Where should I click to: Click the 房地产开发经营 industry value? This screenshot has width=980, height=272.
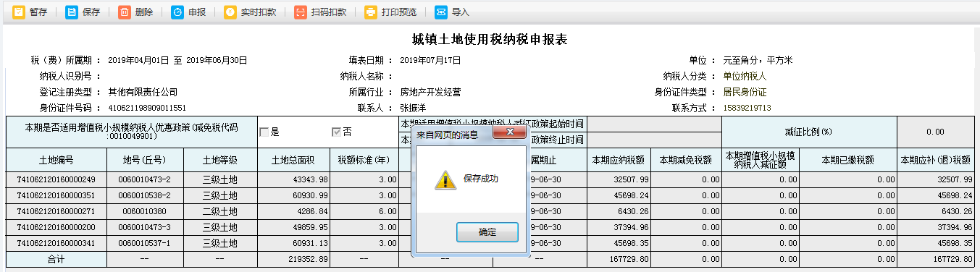[x=430, y=92]
